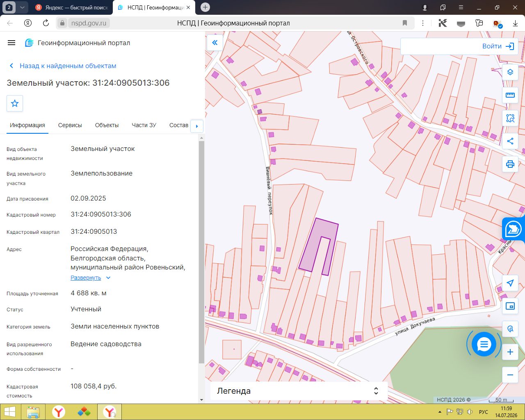The width and height of the screenshot is (525, 420).
Task: Click the date value 02.09.2025
Action: (88, 199)
